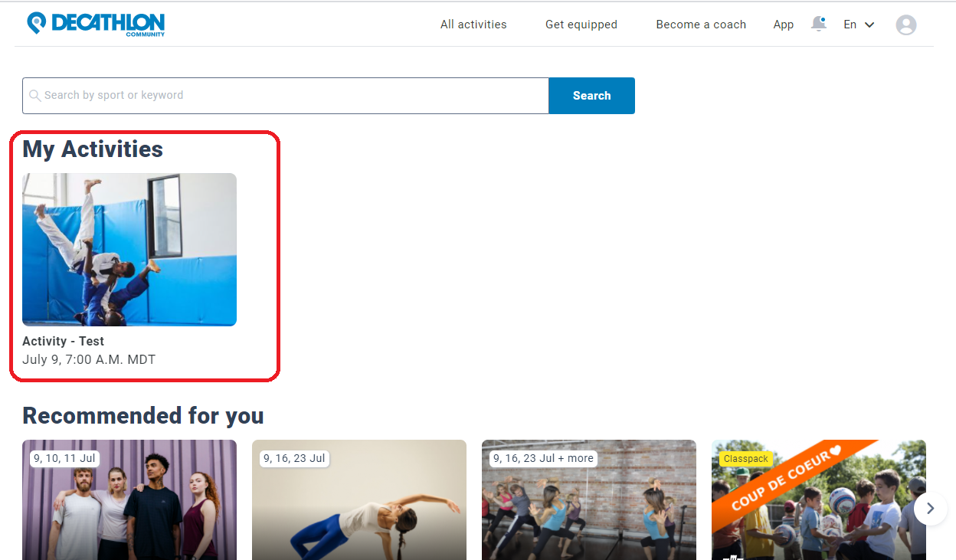Go to Become a coach page
956x560 pixels.
[x=701, y=25]
